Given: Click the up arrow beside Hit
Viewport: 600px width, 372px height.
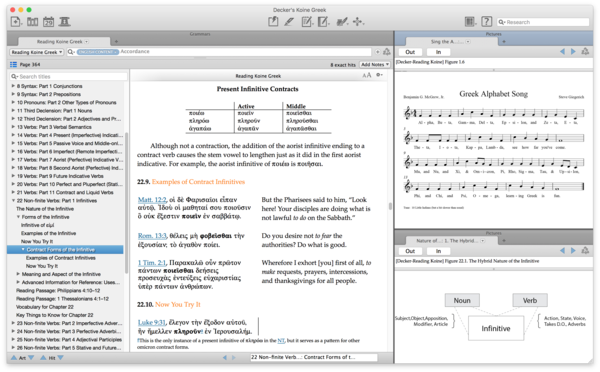Looking at the screenshot, I should click(43, 358).
